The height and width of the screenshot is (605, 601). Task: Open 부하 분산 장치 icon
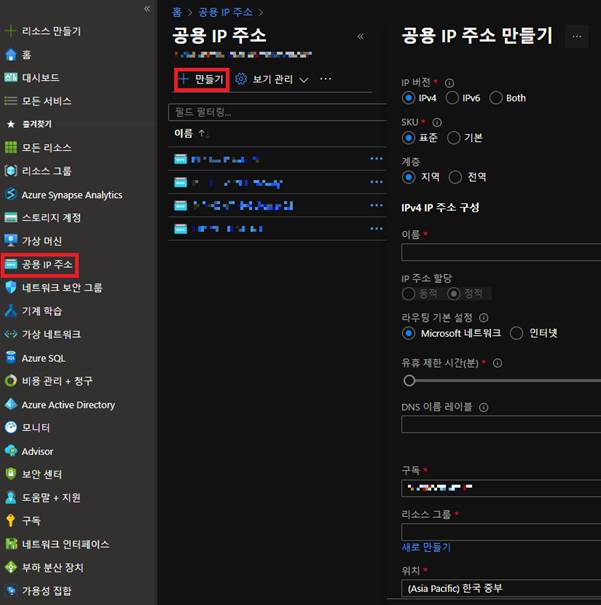11,567
